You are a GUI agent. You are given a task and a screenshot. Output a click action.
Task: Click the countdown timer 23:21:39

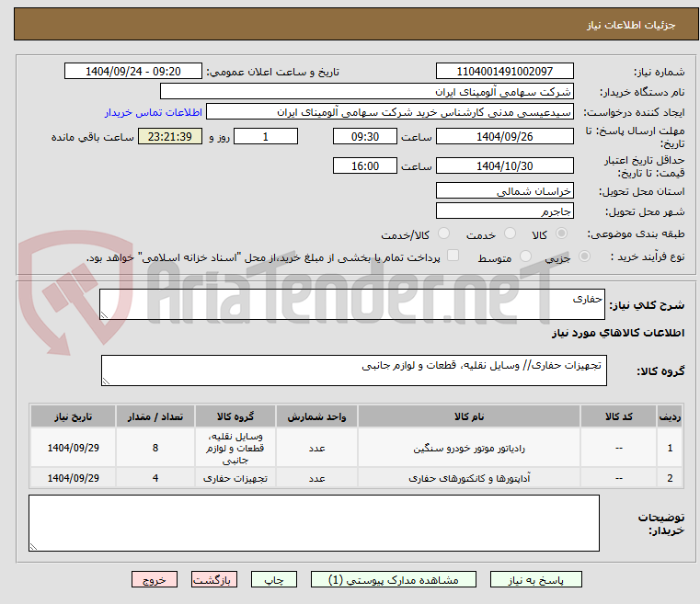click(x=169, y=136)
